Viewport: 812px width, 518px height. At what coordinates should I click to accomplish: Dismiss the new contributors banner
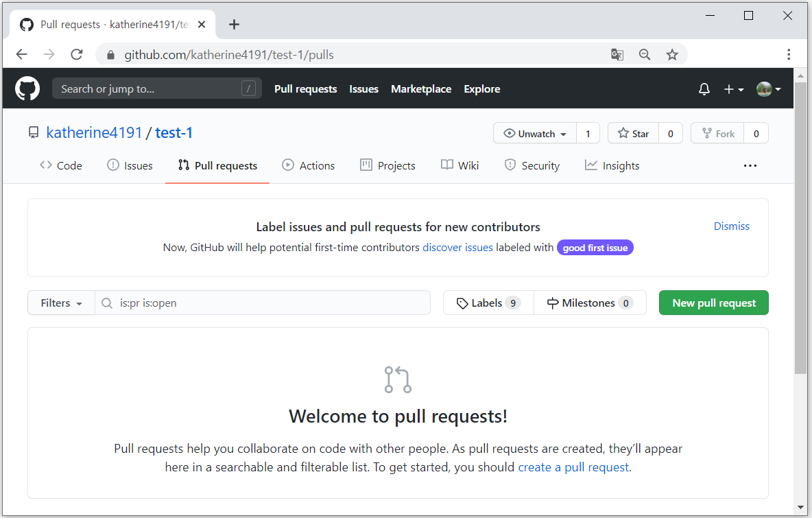pyautogui.click(x=731, y=226)
